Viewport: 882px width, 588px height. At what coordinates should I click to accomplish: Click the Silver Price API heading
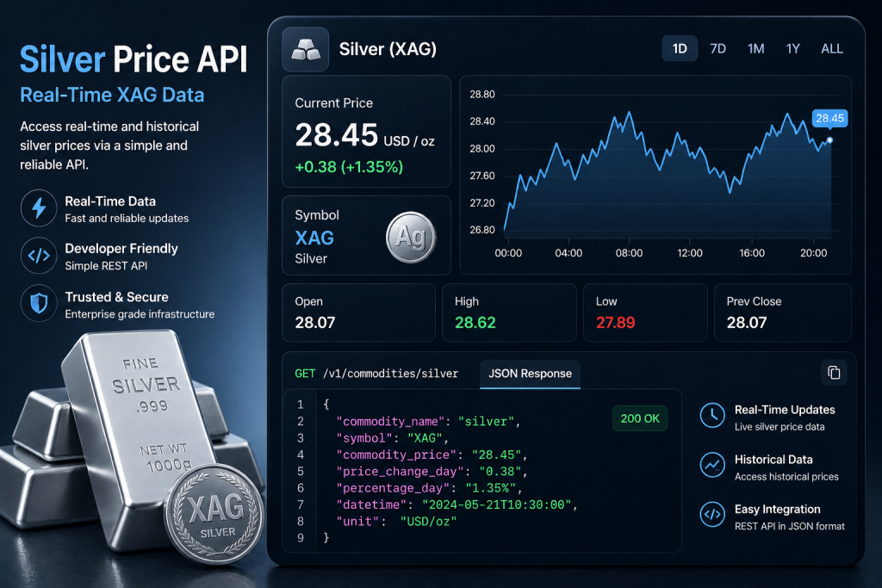tap(134, 59)
